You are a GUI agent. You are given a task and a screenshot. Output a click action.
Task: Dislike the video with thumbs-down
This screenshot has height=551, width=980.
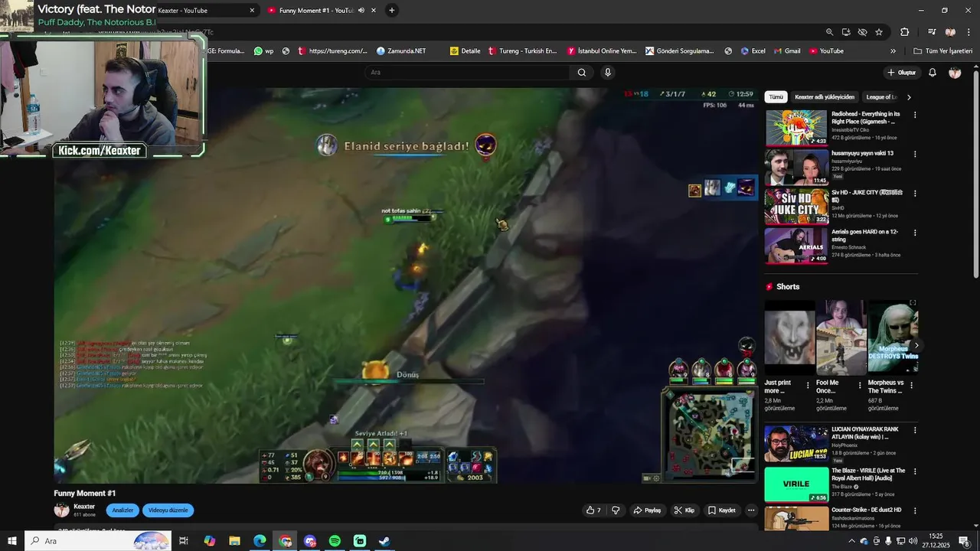(616, 510)
